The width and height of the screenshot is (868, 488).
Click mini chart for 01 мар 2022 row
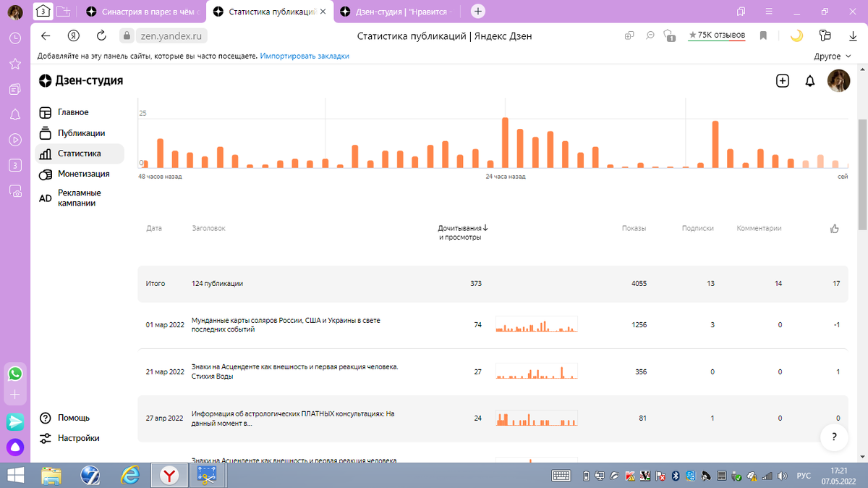tap(536, 324)
